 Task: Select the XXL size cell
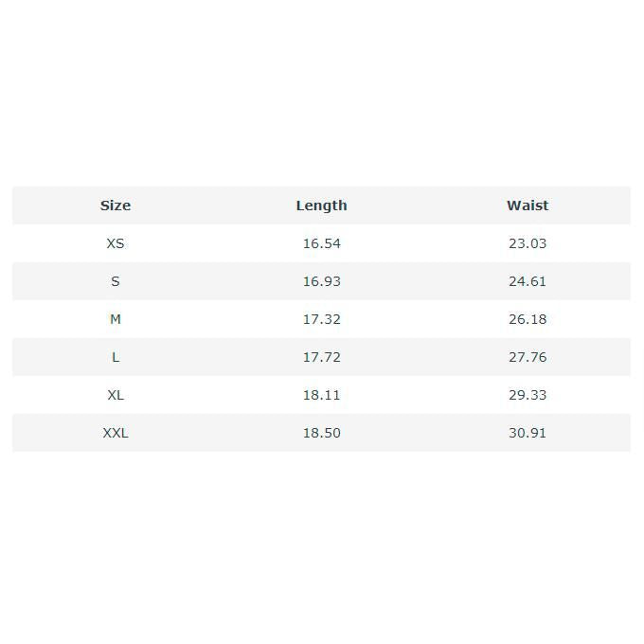point(116,433)
